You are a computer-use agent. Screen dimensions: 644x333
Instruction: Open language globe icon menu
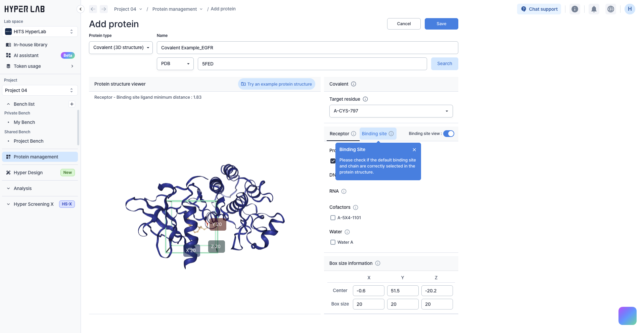click(x=611, y=9)
